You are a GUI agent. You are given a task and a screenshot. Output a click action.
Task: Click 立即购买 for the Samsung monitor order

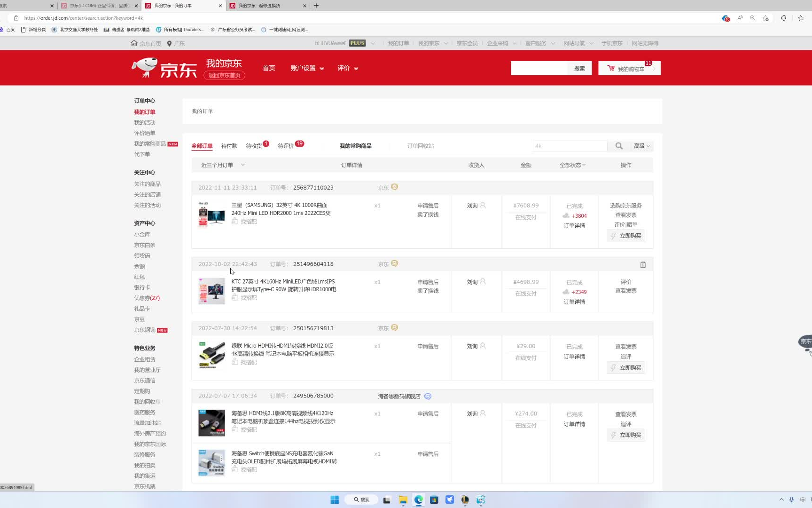coord(626,236)
